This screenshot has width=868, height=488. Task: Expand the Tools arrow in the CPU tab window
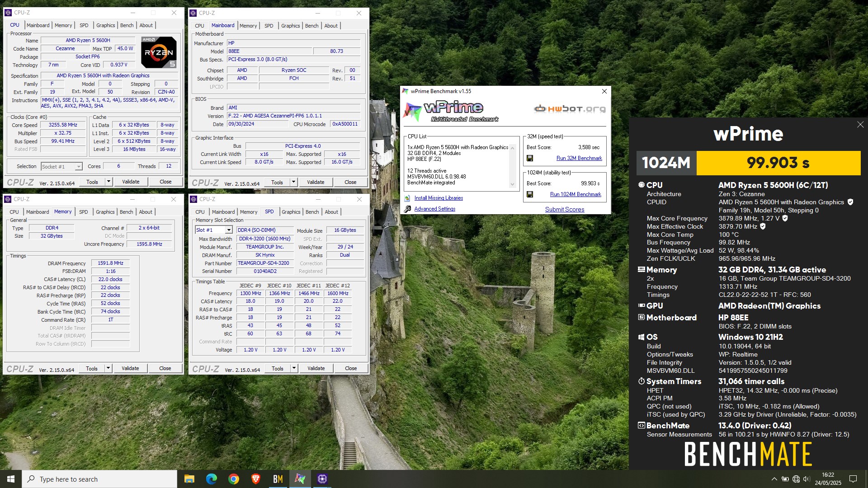coord(108,182)
